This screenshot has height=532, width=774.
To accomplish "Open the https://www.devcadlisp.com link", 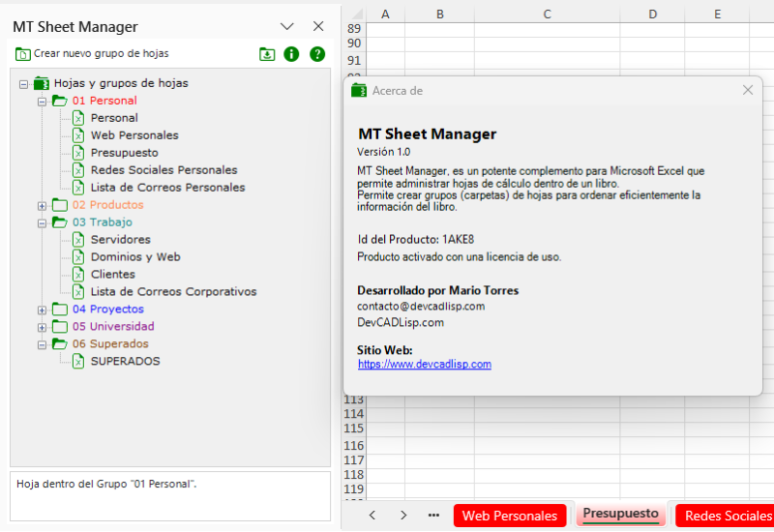I will click(425, 365).
